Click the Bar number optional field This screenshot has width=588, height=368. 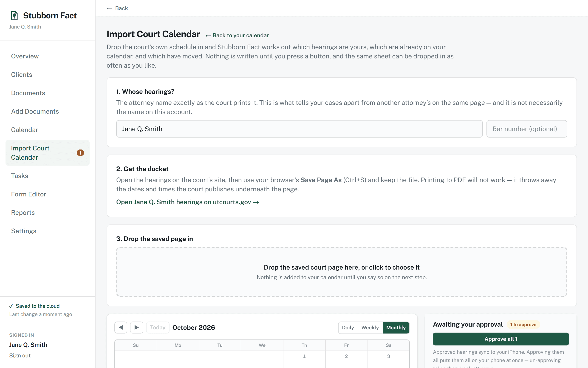click(x=527, y=129)
